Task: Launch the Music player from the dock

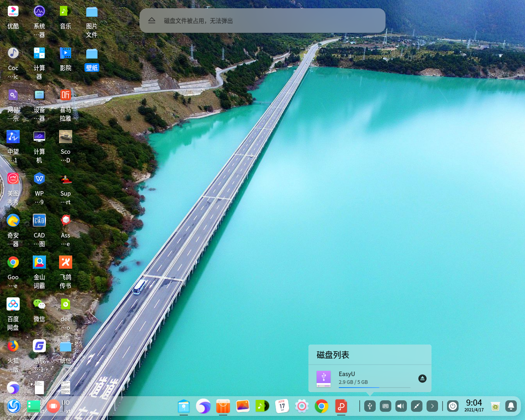Action: (262, 406)
